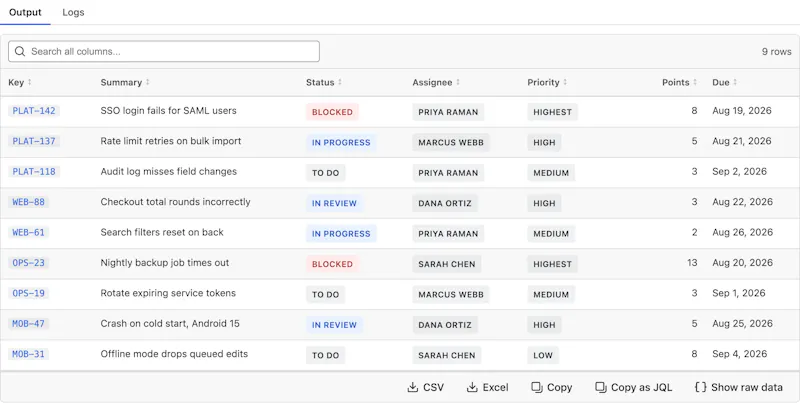Switch to the Logs tab
The image size is (800, 403).
click(73, 12)
